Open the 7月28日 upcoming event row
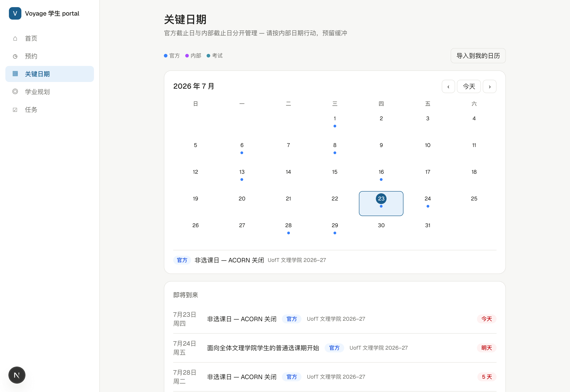570x392 pixels. click(x=335, y=377)
